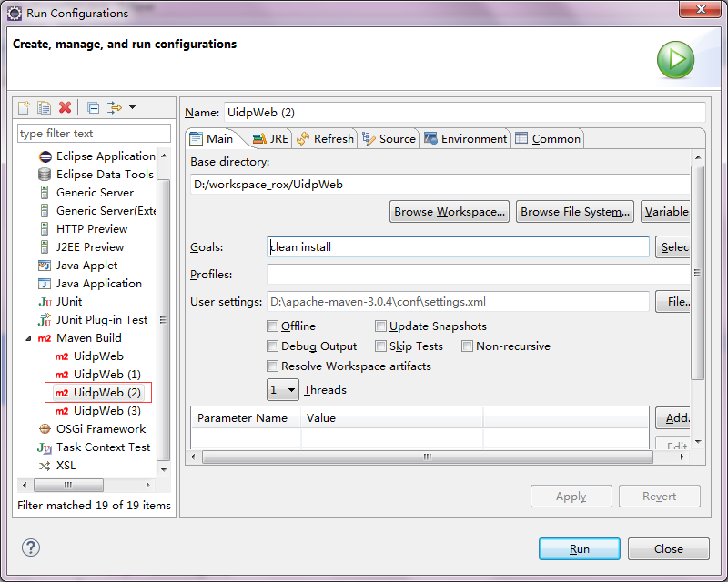Click the Name text field
The width and height of the screenshot is (728, 582).
(465, 113)
